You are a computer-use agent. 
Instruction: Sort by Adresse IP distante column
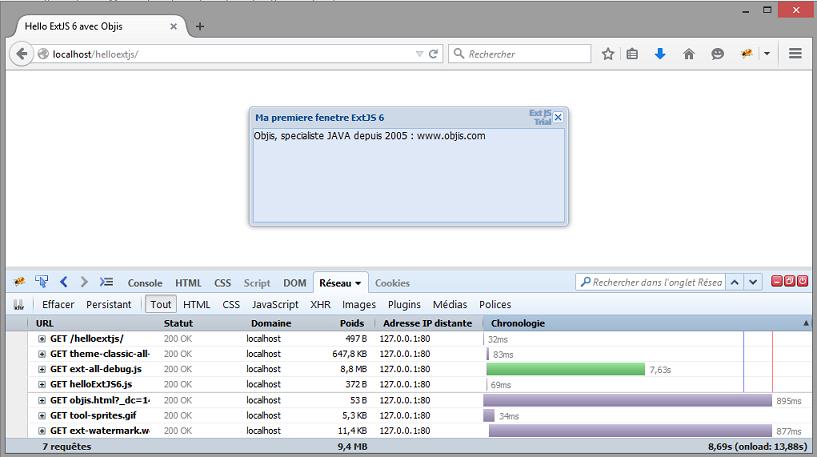(x=427, y=323)
